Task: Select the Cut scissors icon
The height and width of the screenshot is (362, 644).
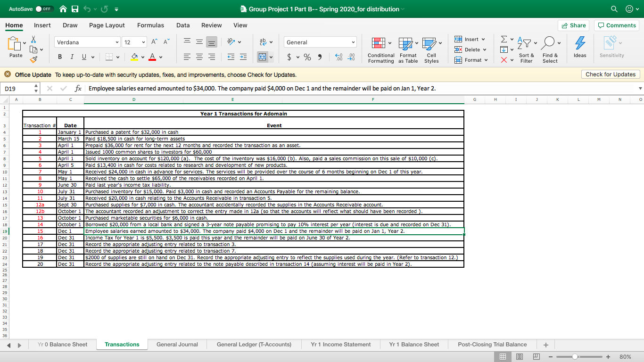Action: 34,39
